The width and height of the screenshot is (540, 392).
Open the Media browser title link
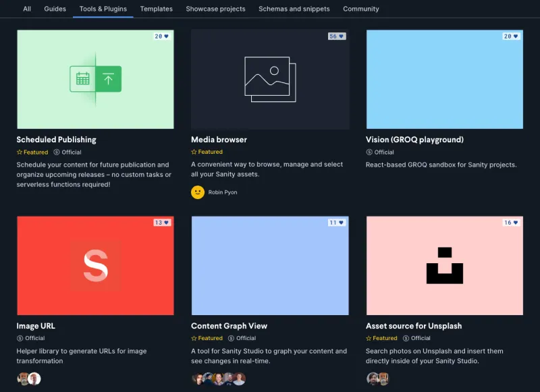coord(219,140)
